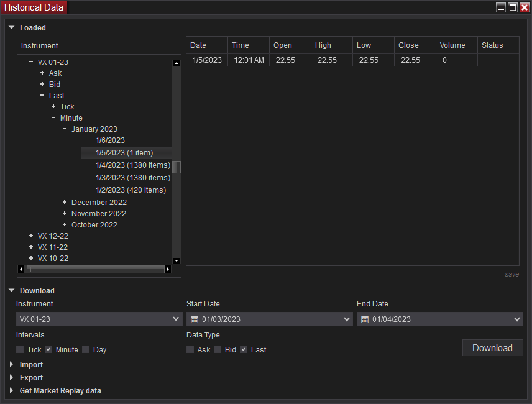Click tree scroll up arrow
The width and height of the screenshot is (532, 404).
177,63
